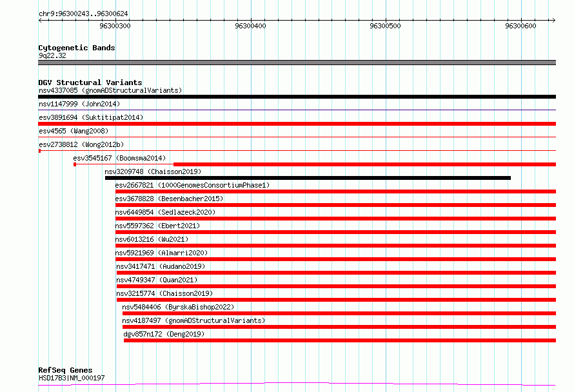Click the thick red esv3545167 bar segment
The height and width of the screenshot is (392, 574).
[364, 164]
